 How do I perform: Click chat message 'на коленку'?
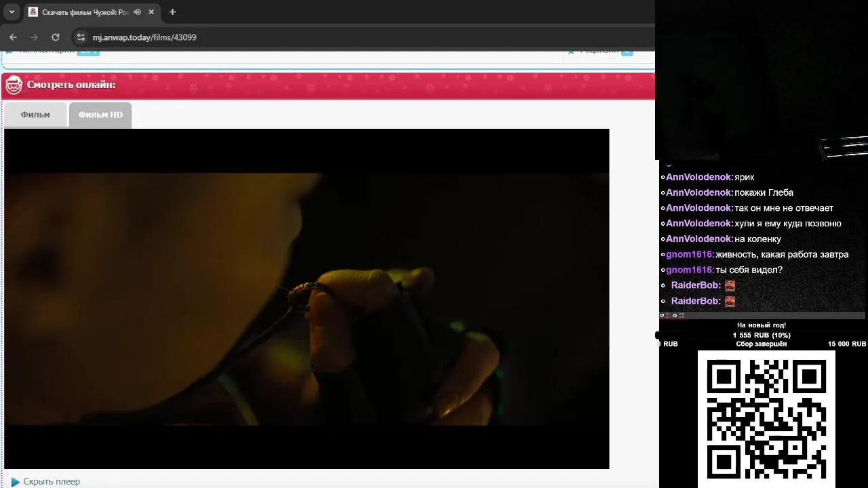coord(758,239)
